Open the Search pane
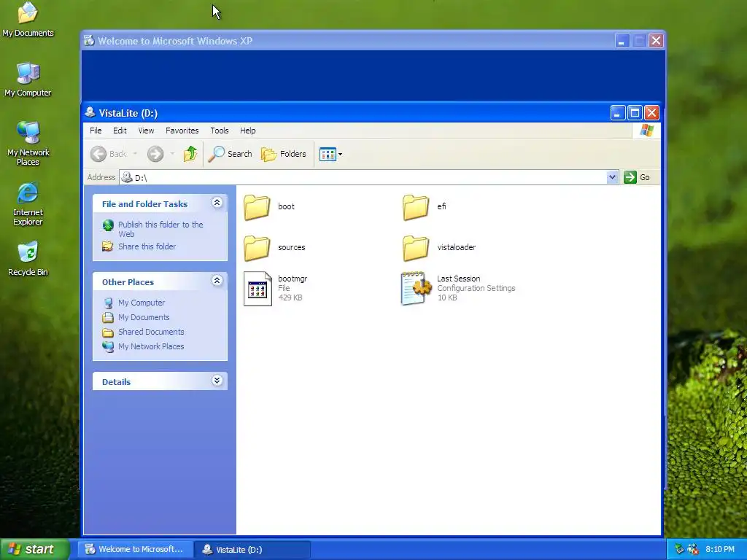Screen dimensions: 747x560 230,154
